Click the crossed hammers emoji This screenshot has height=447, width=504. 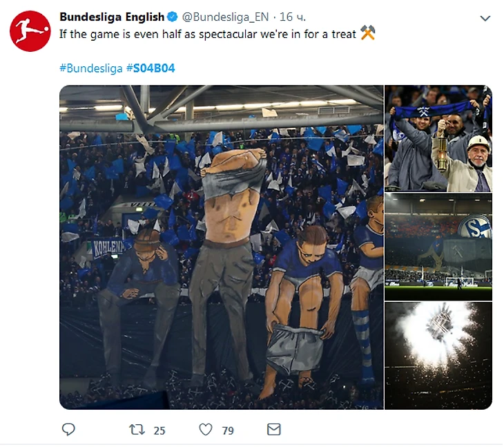pyautogui.click(x=367, y=33)
